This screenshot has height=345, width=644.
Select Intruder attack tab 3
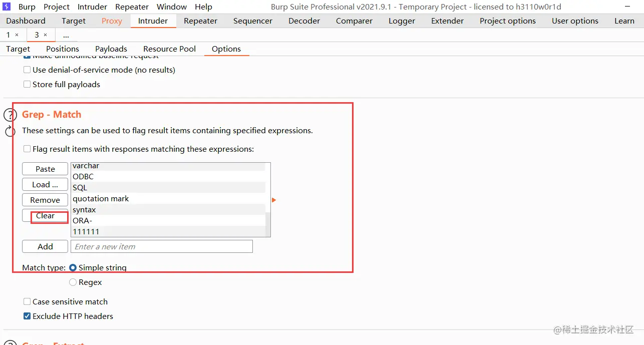(37, 35)
